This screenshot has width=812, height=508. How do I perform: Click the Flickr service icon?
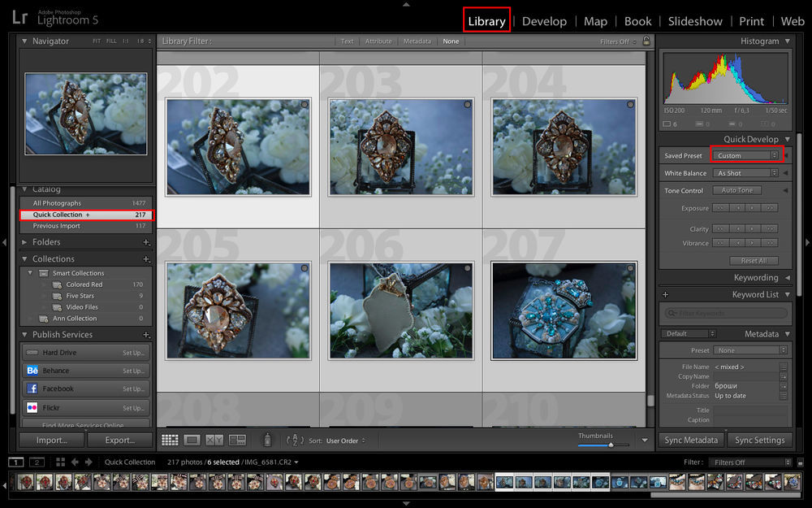click(32, 407)
